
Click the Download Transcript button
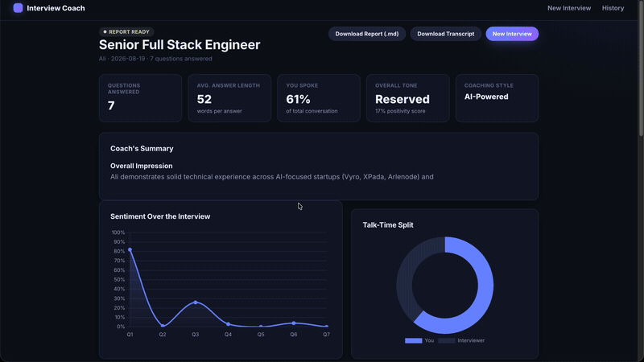point(446,34)
